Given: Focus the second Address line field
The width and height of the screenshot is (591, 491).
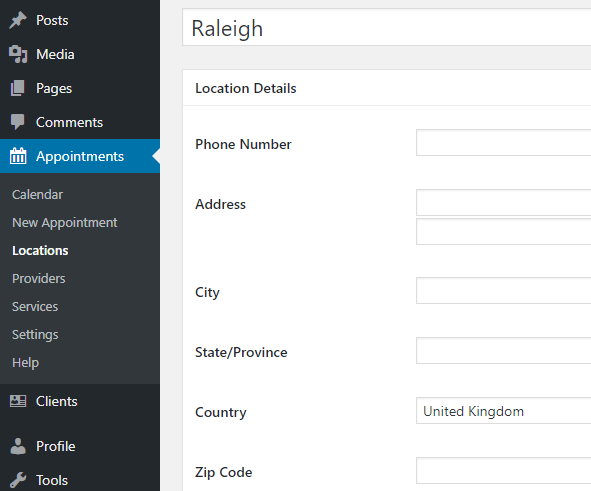Looking at the screenshot, I should point(504,231).
